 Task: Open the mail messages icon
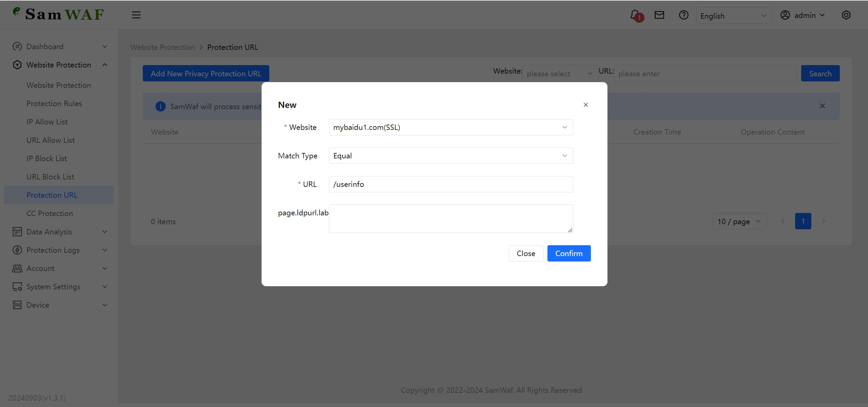pos(659,15)
